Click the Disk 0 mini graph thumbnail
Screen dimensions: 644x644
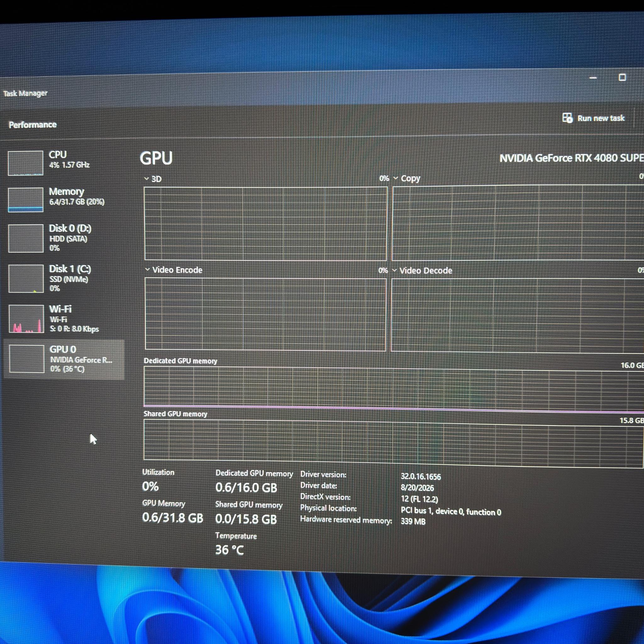pyautogui.click(x=26, y=238)
